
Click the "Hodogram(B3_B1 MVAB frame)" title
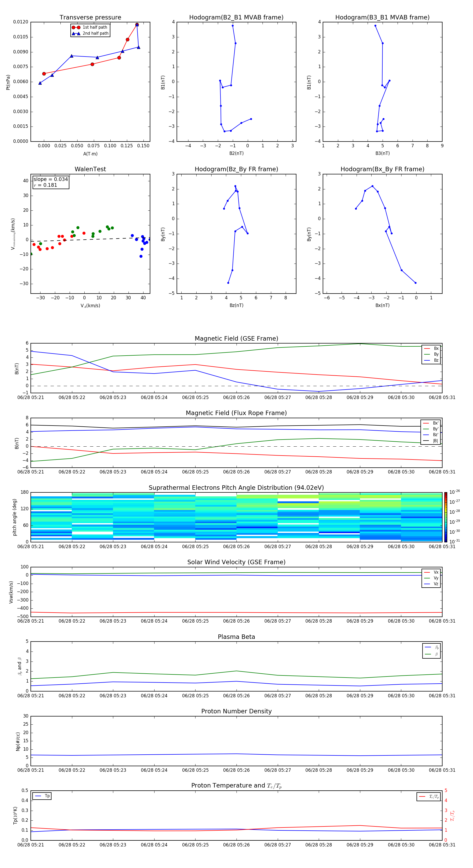click(382, 18)
